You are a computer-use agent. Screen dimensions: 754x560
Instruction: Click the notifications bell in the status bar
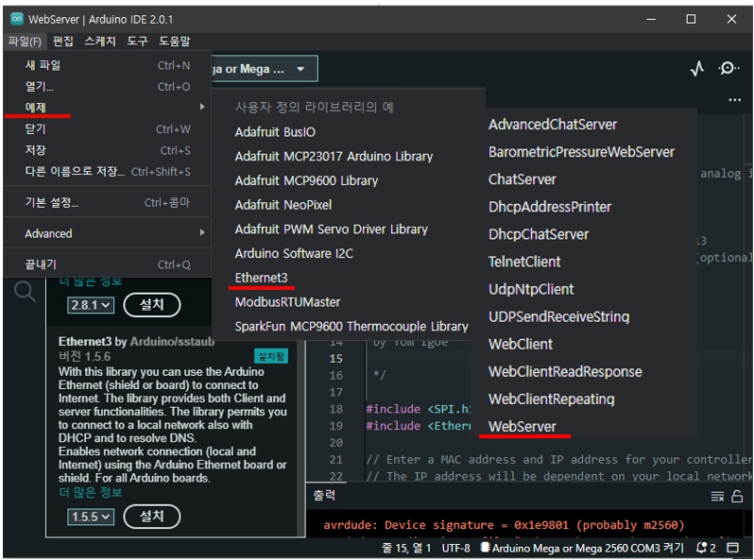point(705,548)
